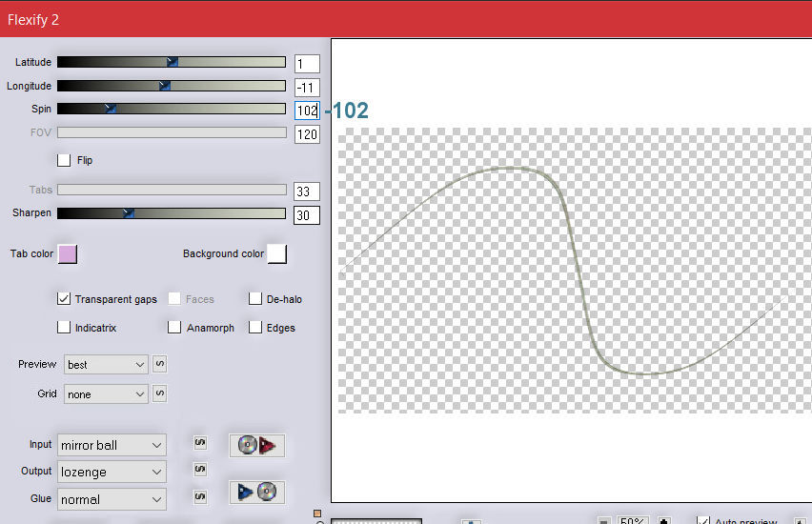Click the 50% zoom level field
This screenshot has width=812, height=524.
click(x=632, y=520)
